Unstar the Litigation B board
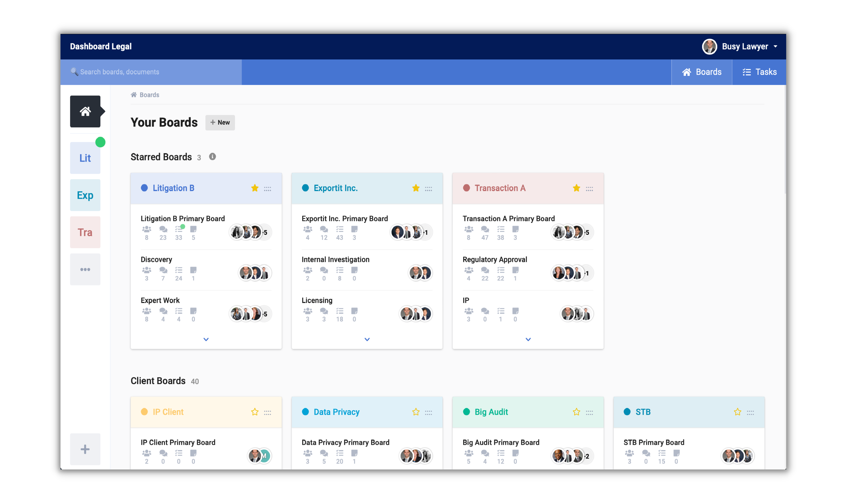The height and width of the screenshot is (499, 868). (255, 188)
